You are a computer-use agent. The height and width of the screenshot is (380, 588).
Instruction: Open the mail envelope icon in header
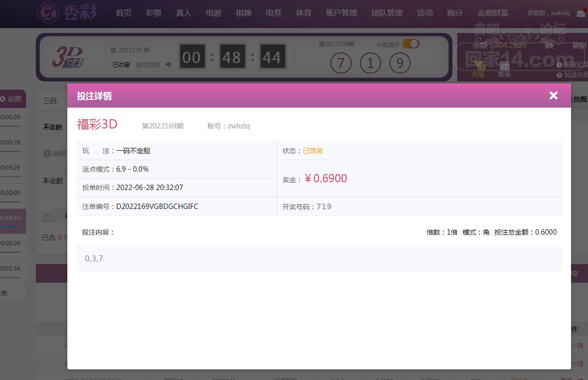coord(581,14)
